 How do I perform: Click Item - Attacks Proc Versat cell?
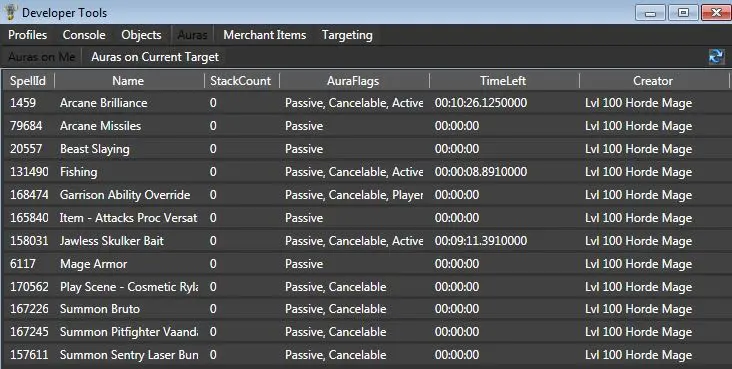[128, 218]
